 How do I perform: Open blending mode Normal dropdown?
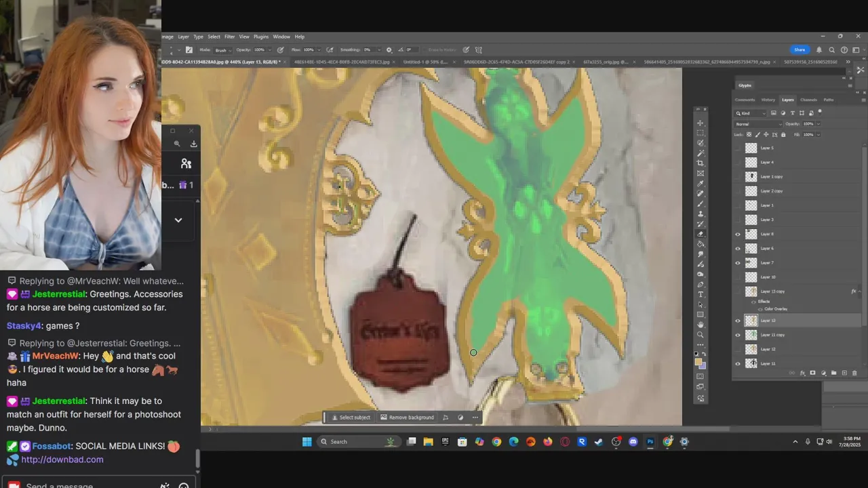tap(757, 124)
